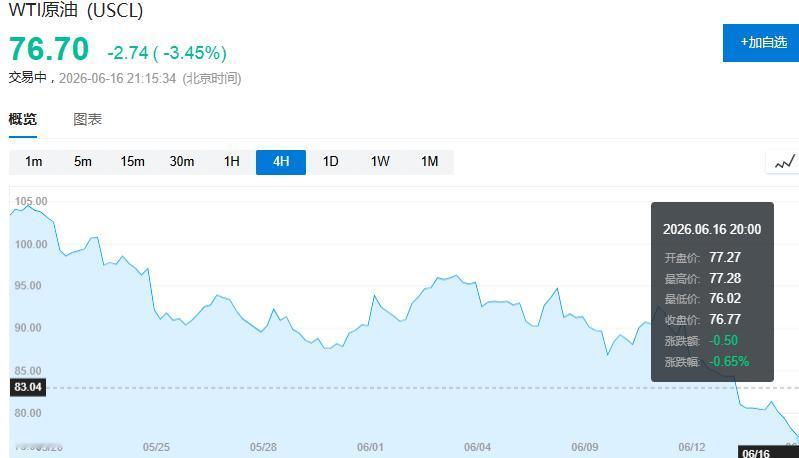Select the 5m timeframe
Screen dimensions: 799x458
pos(83,162)
